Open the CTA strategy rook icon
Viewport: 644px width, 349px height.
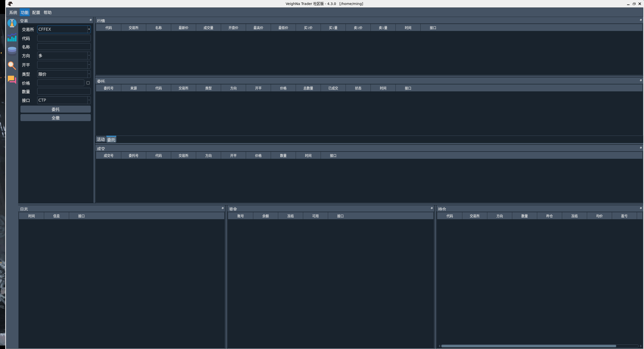tap(12, 23)
